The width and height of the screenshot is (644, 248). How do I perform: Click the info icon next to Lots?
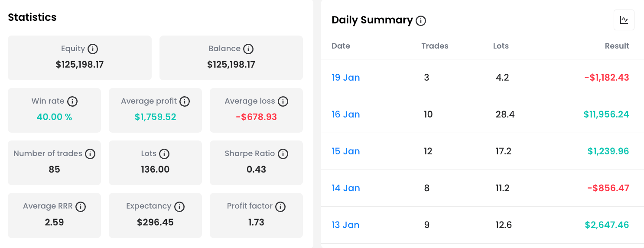(164, 154)
